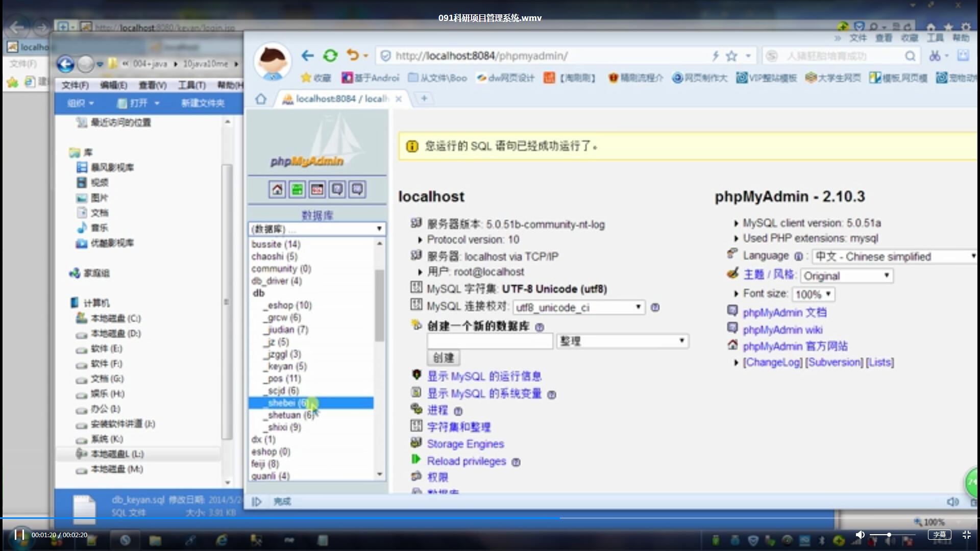The width and height of the screenshot is (980, 551).
Task: Open MySQL connection collation dropdown
Action: (x=579, y=308)
